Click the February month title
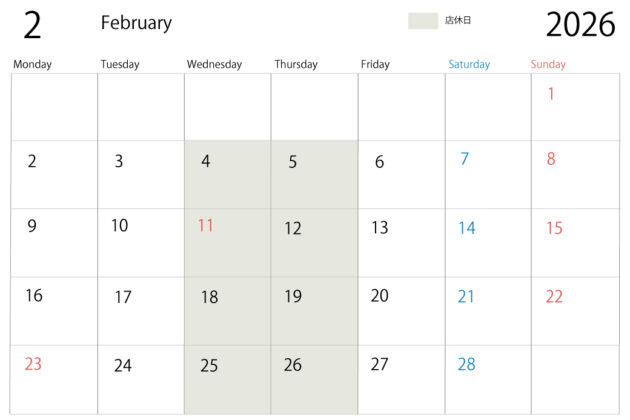Image resolution: width=630 pixels, height=420 pixels. (136, 23)
